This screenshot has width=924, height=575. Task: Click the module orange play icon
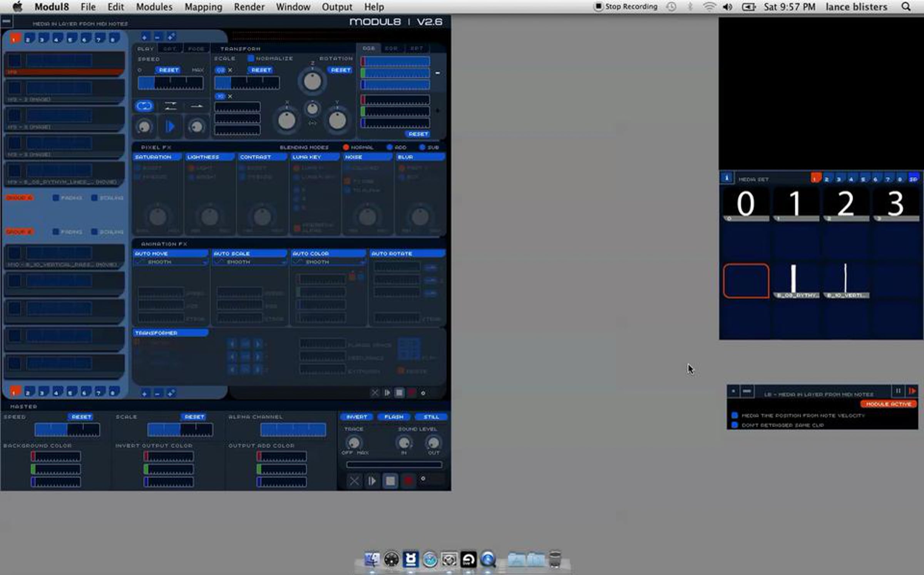[912, 391]
